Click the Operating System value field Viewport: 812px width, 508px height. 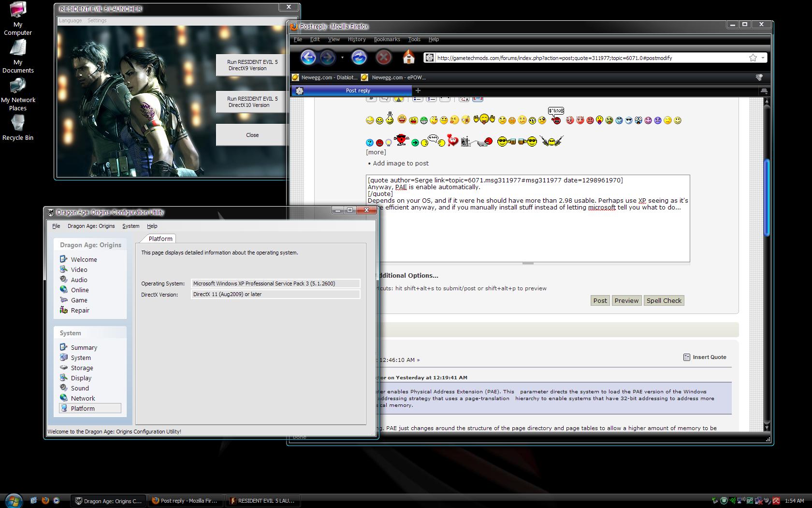[x=275, y=284]
